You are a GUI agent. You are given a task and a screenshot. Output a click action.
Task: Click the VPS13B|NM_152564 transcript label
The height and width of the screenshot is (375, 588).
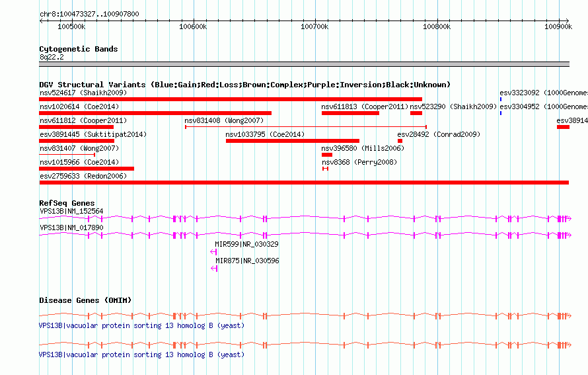[71, 211]
